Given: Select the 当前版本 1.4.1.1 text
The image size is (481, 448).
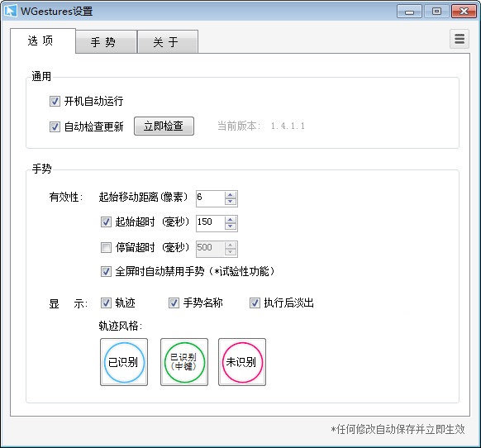Looking at the screenshot, I should tap(261, 126).
